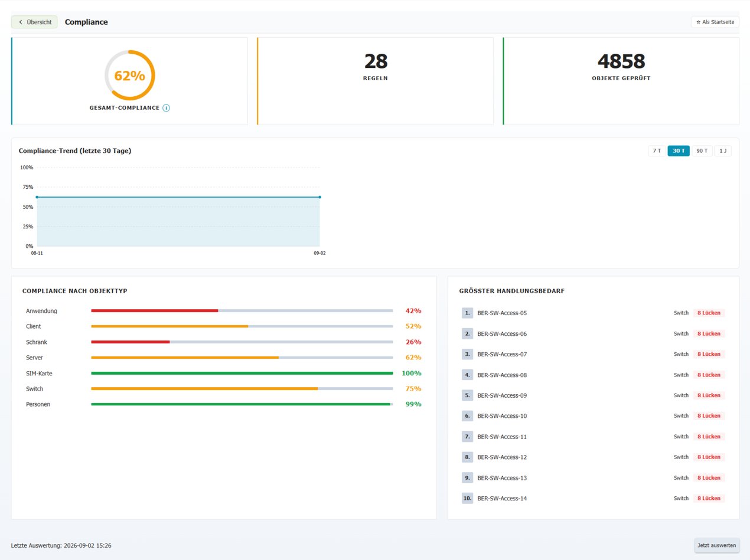
Task: Open BER-SW-Access-11 entry
Action: pos(593,437)
